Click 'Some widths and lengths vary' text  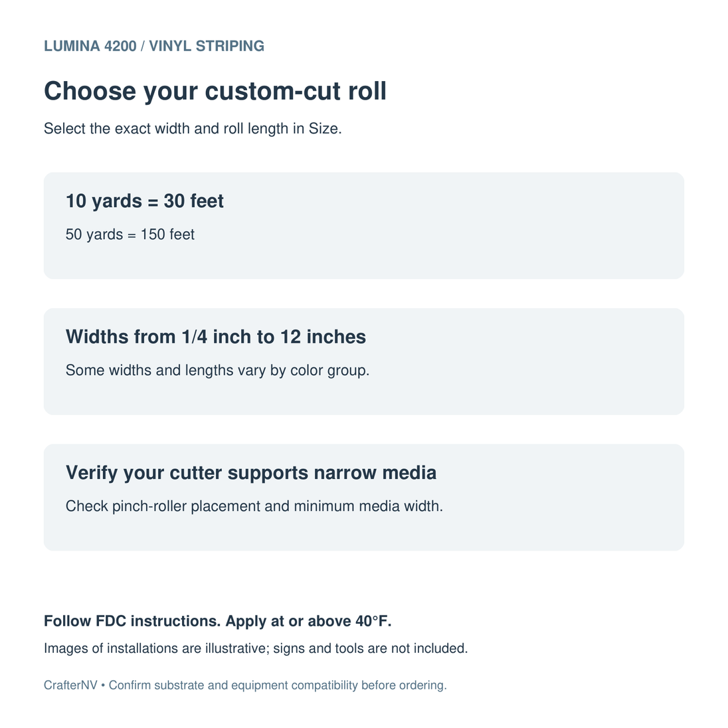(x=217, y=370)
